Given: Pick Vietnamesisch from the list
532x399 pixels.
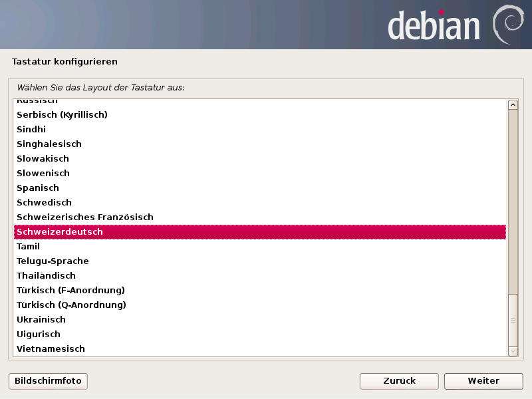Looking at the screenshot, I should tap(51, 348).
